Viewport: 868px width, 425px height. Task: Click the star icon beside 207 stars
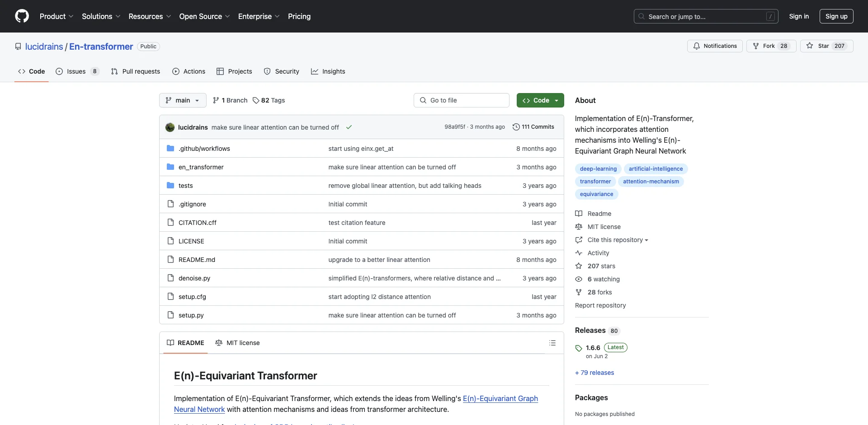(x=579, y=266)
